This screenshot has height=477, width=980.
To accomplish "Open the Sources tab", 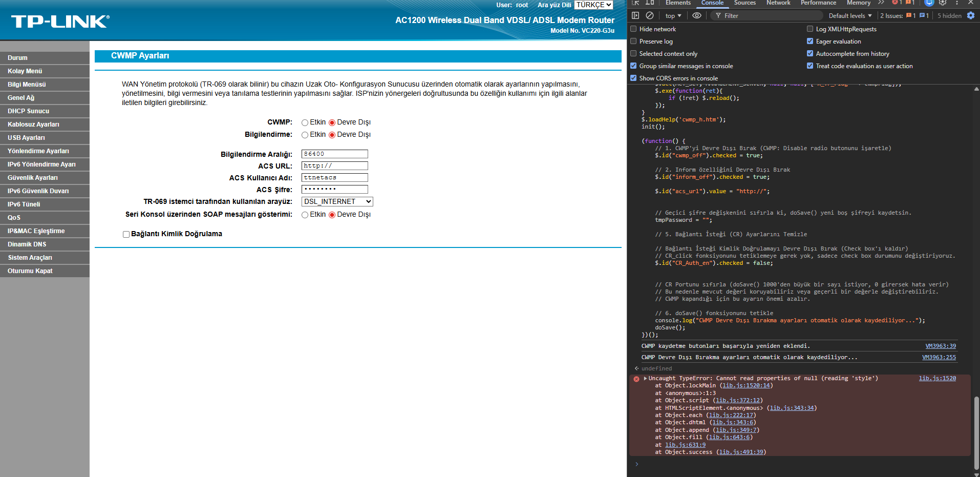I will click(x=744, y=3).
